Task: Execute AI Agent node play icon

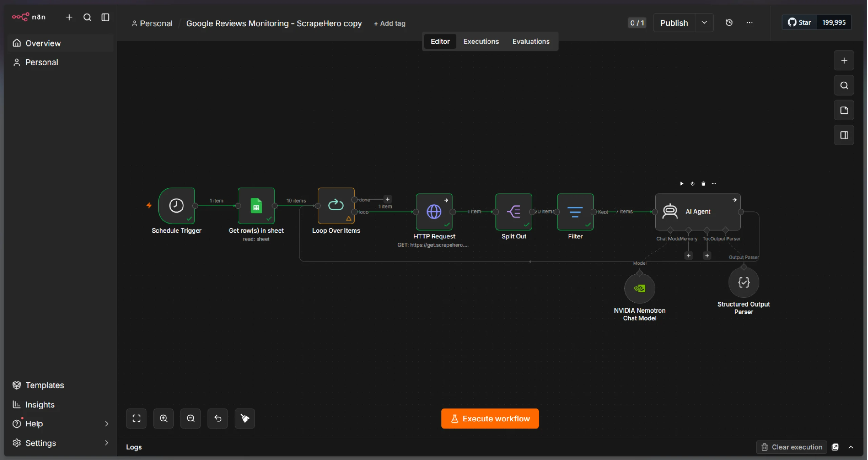Action: tap(682, 184)
